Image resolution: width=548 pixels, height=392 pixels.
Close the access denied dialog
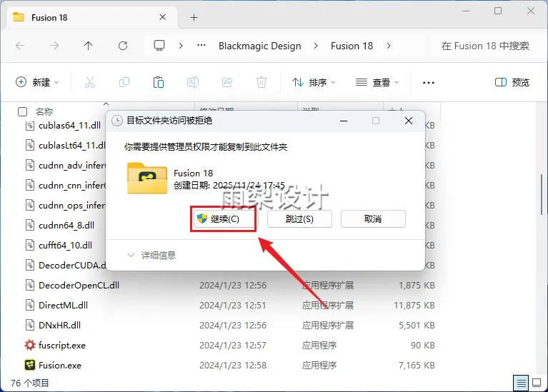click(409, 121)
